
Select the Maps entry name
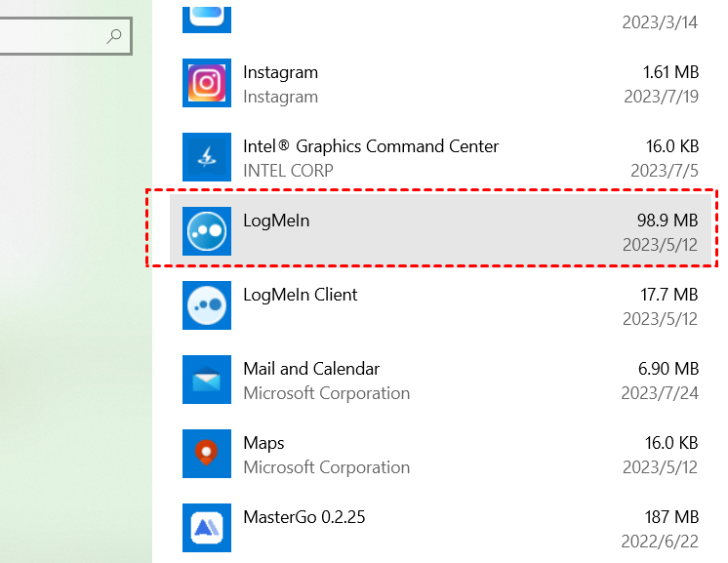coord(263,443)
